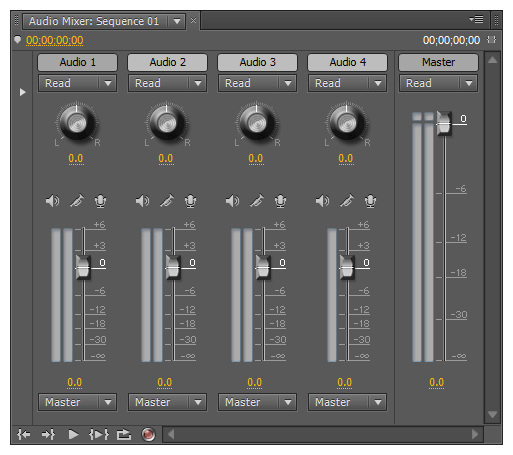Click the Go to Out Point icon
This screenshot has width=513, height=455.
point(48,434)
